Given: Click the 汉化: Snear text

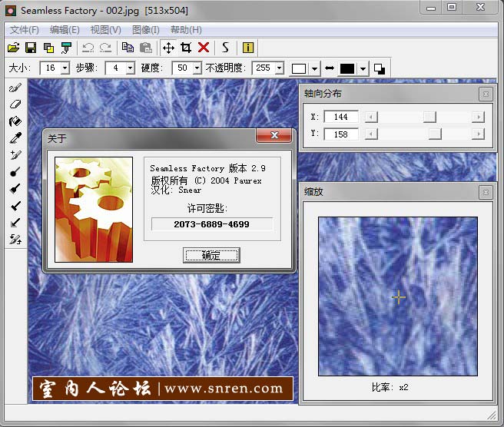Looking at the screenshot, I should pos(176,190).
